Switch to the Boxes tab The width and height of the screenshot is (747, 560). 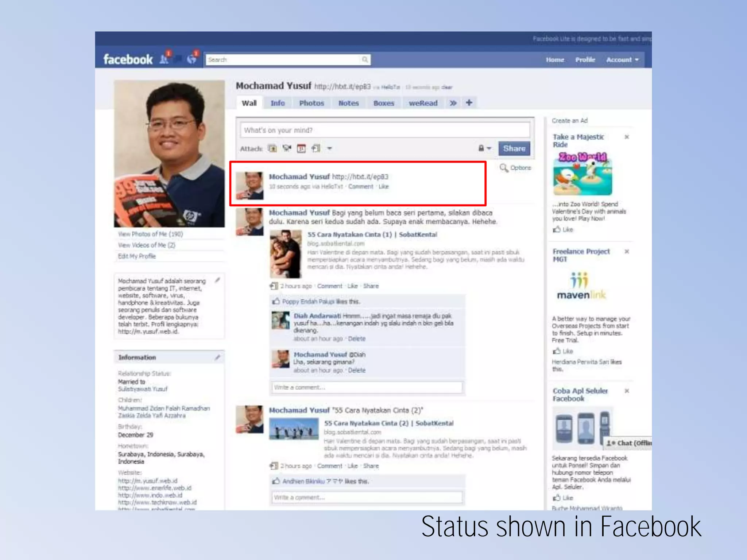pos(384,103)
